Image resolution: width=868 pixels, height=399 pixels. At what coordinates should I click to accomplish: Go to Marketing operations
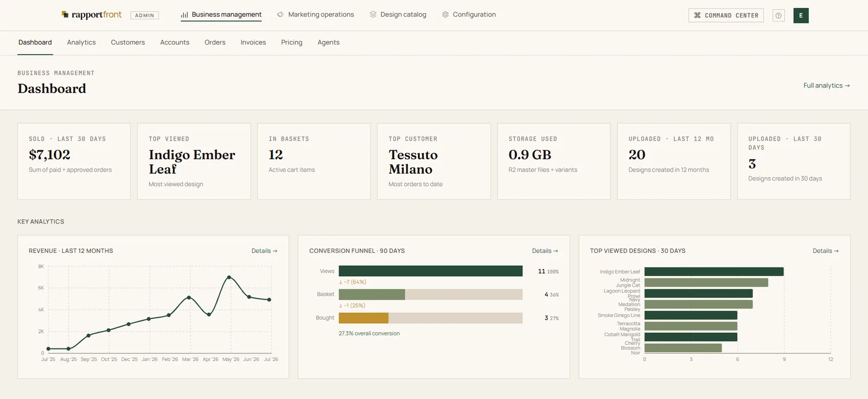pyautogui.click(x=316, y=15)
